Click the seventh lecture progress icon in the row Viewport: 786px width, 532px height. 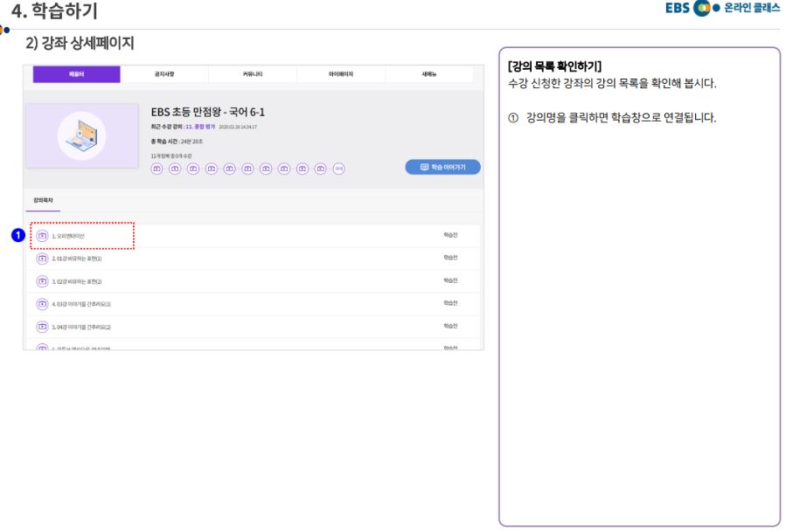click(x=266, y=169)
